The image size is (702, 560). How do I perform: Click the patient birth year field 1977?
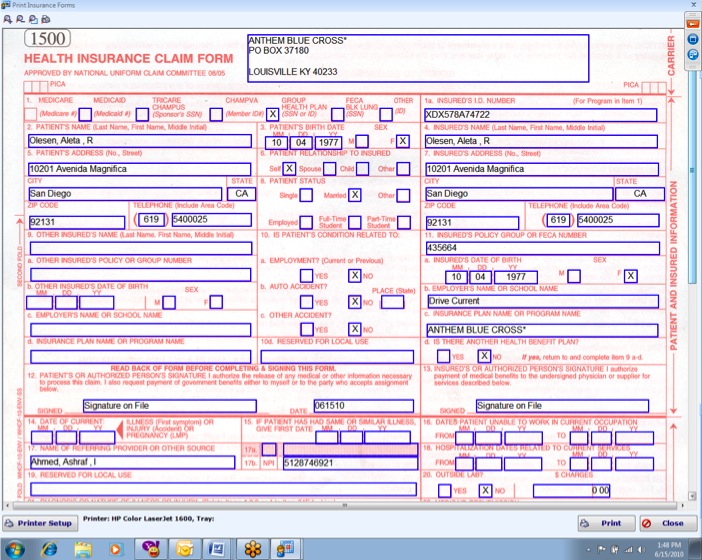(329, 143)
